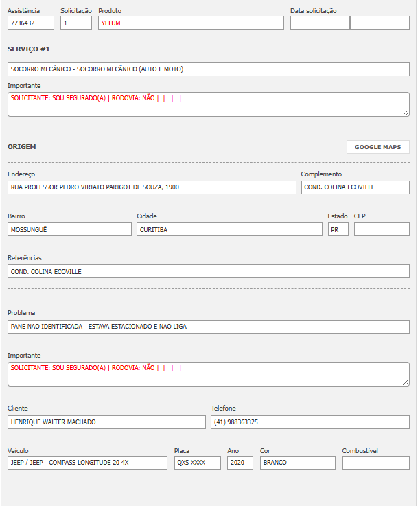Click the Referências field
420x506 pixels.
point(209,271)
